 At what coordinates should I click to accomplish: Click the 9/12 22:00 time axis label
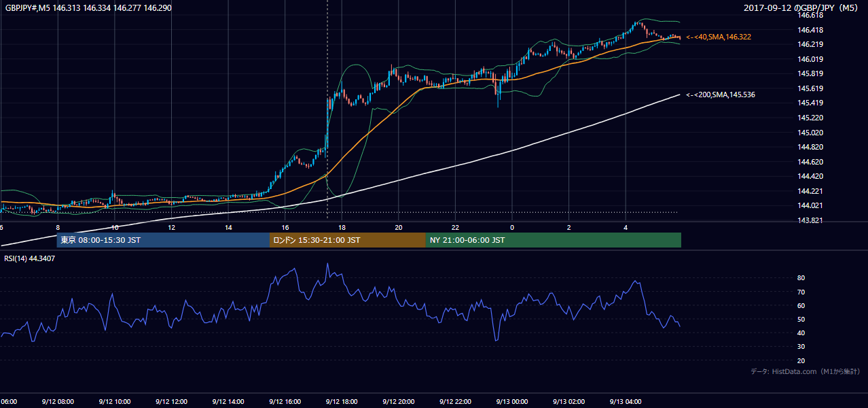point(455,402)
